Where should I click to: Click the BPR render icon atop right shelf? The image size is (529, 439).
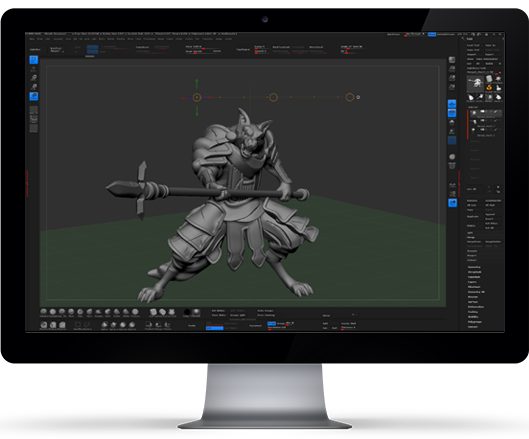pyautogui.click(x=452, y=60)
